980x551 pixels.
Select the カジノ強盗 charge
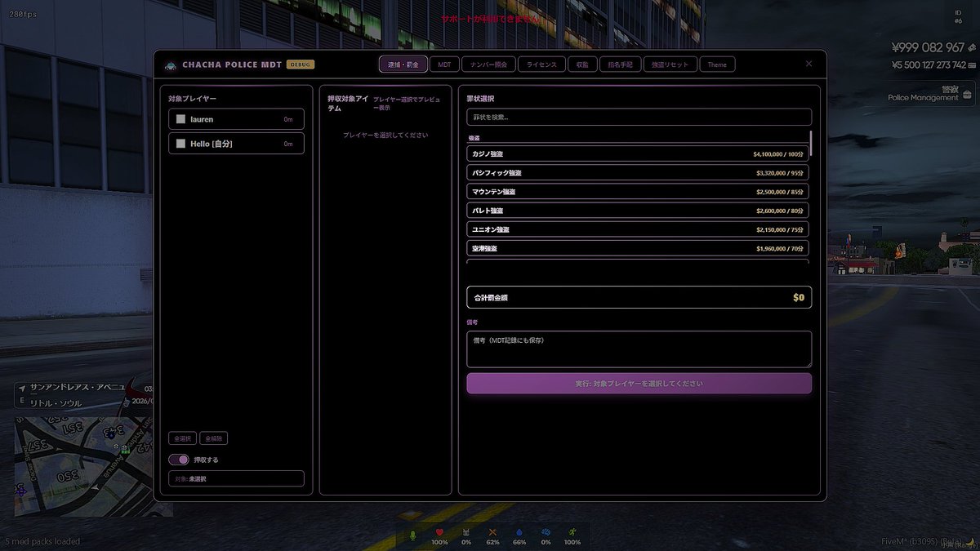[x=638, y=153]
